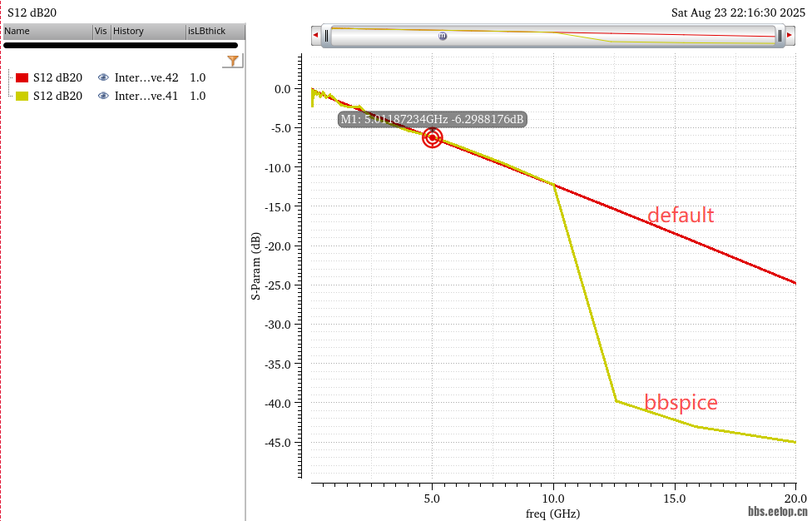
Task: Sort by the Name column header
Action: [48, 31]
